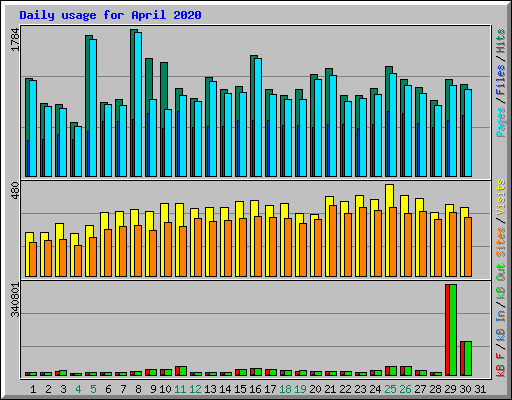This screenshot has width=512, height=400.
Task: Click day label 16 on the x-axis
Action: point(255,389)
